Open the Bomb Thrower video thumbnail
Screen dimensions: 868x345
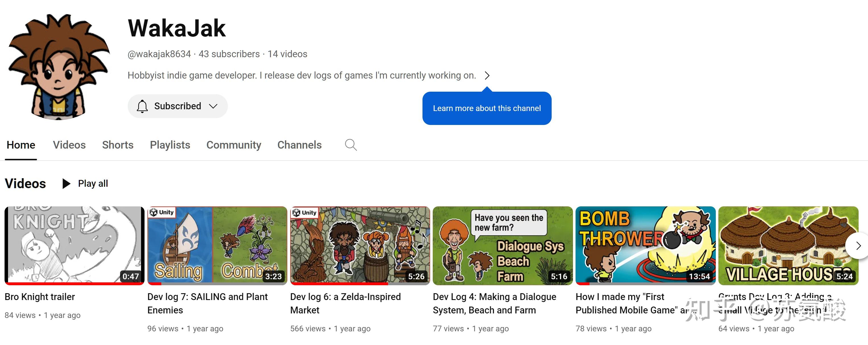[x=645, y=245]
